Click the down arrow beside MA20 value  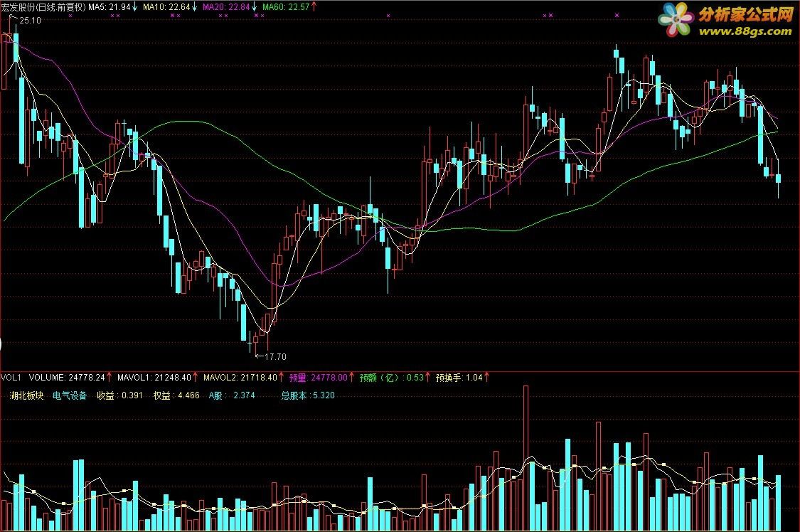point(254,7)
